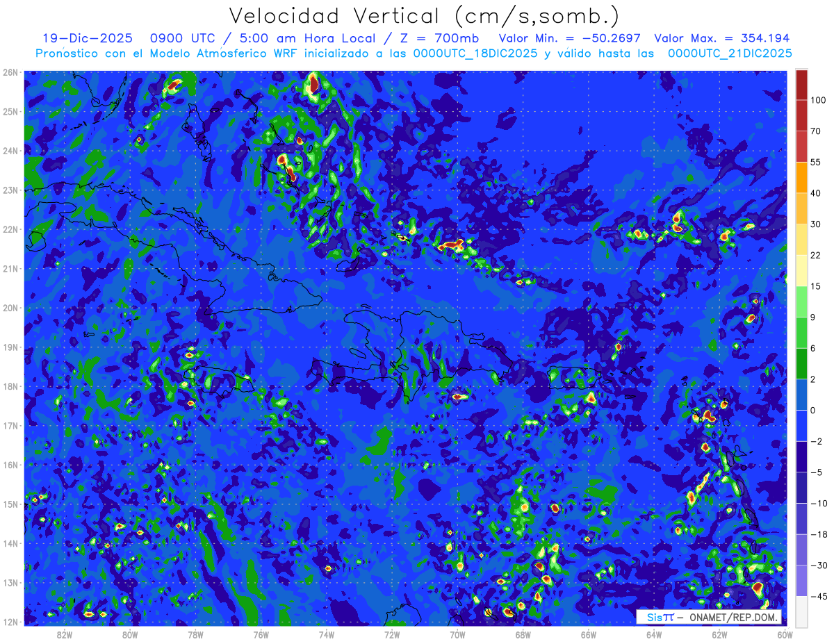
Task: Click the light green swatch between 9 and 15
Action: tap(801, 302)
